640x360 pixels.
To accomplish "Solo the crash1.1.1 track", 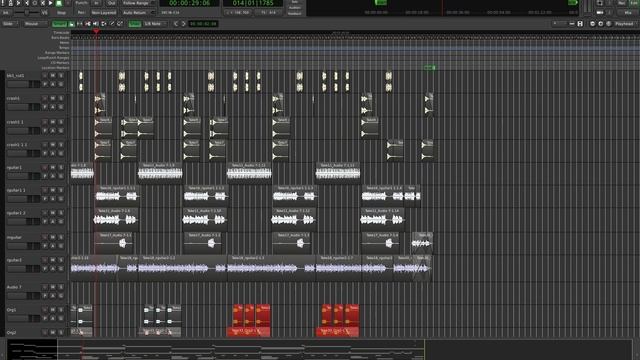I will point(61,144).
